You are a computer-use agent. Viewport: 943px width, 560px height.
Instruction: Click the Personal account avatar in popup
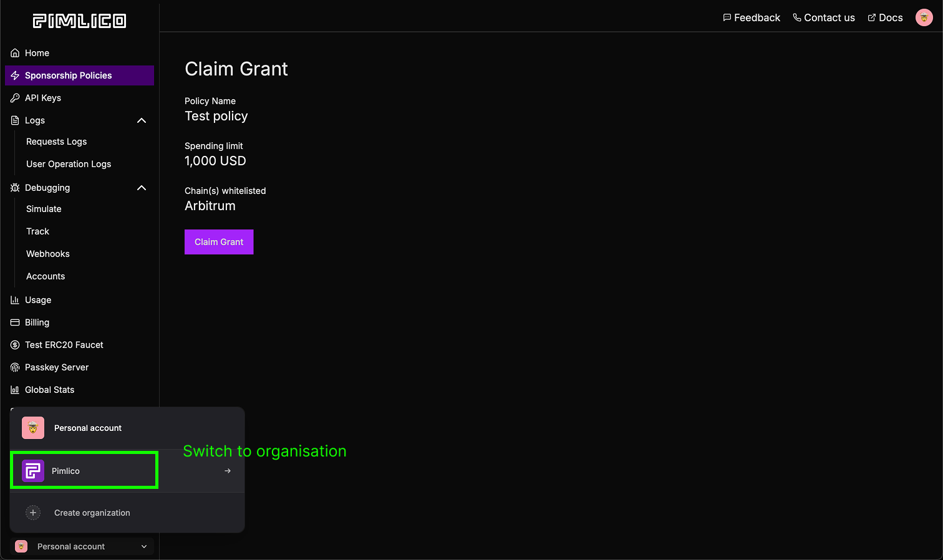tap(33, 428)
